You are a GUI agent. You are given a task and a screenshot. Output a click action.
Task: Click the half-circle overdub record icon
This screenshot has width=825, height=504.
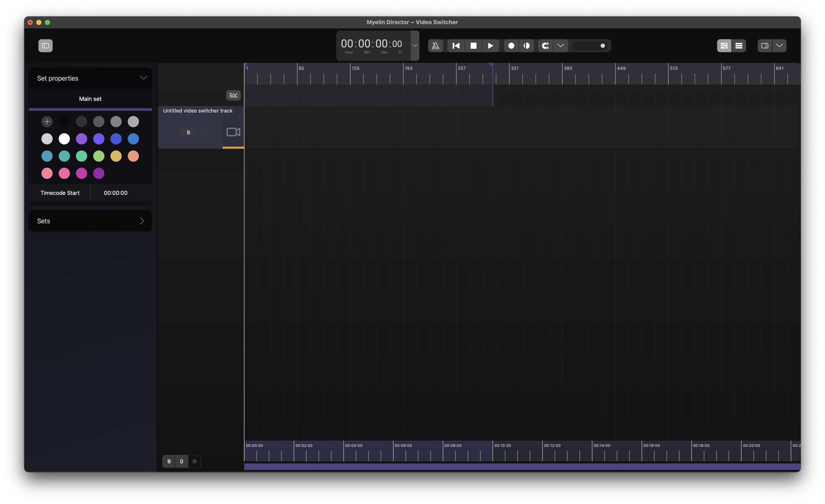(527, 46)
